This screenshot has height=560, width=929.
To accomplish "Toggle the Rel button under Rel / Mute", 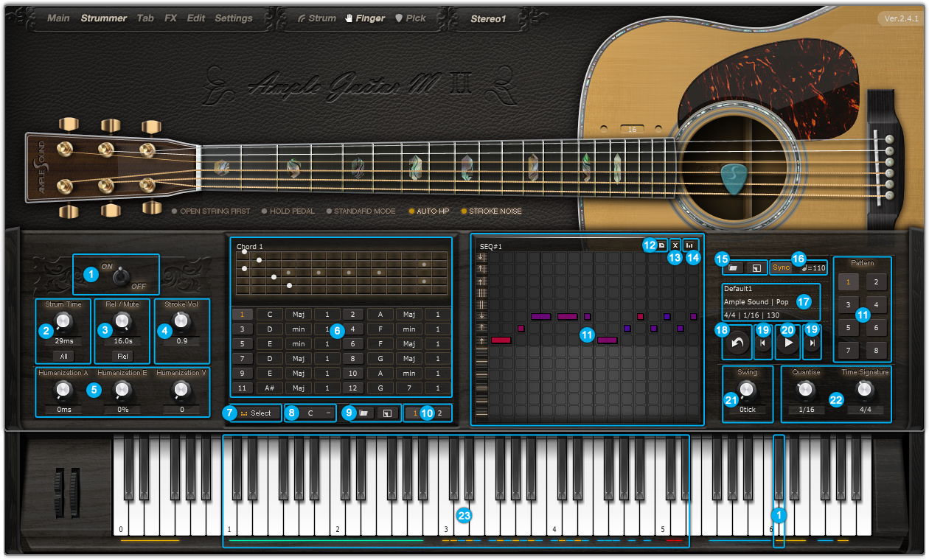I will (x=122, y=356).
